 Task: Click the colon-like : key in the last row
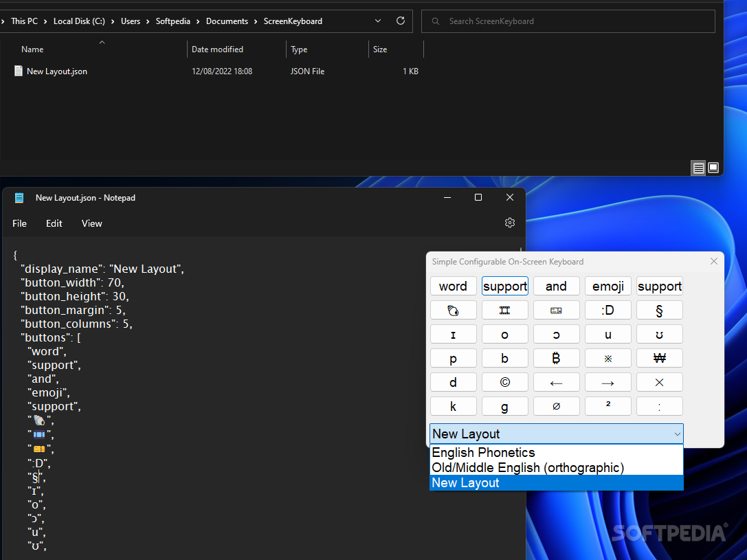point(659,406)
